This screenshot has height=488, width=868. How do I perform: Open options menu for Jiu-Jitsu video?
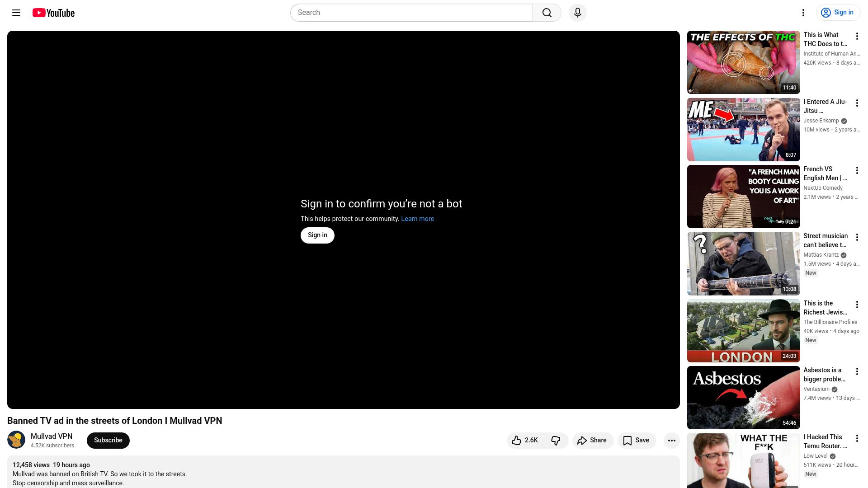(857, 103)
